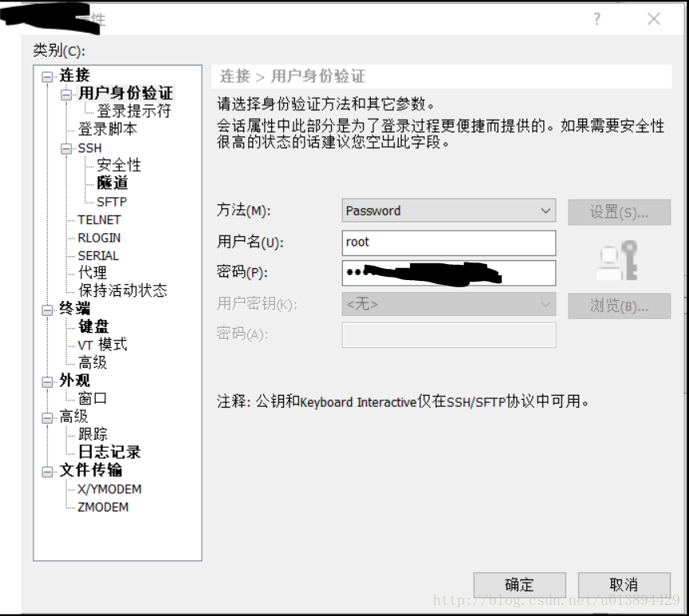The width and height of the screenshot is (689, 616).
Task: Click the help question mark icon
Action: coord(596,19)
